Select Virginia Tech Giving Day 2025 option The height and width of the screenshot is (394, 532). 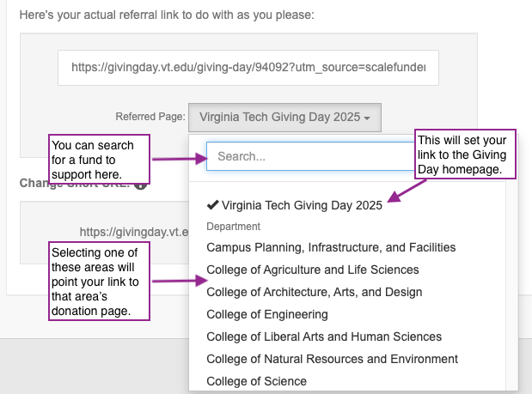(x=295, y=205)
